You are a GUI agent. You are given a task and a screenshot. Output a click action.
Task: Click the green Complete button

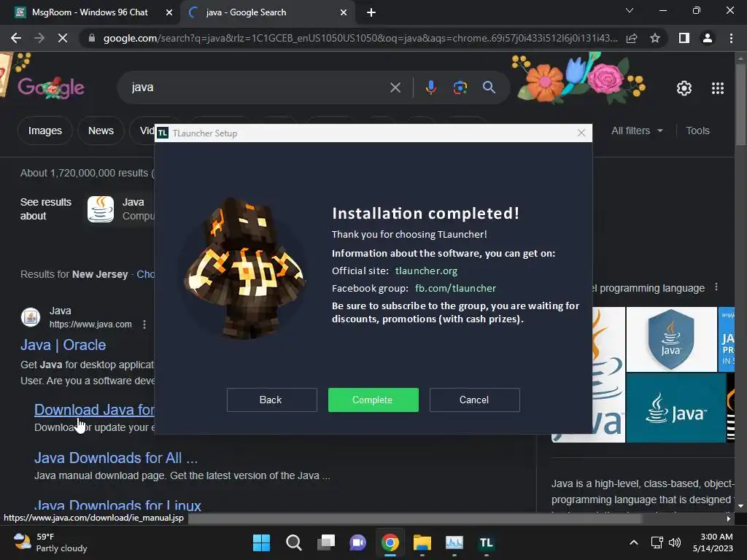click(373, 400)
